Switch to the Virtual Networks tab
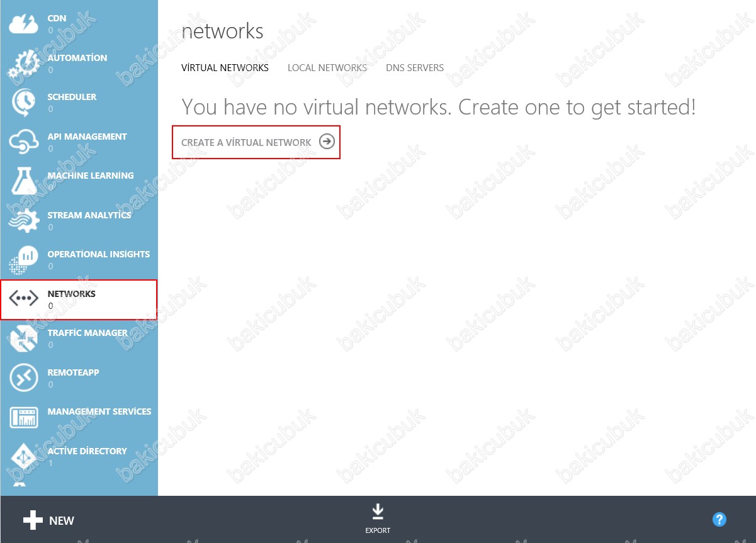Viewport: 756px width, 543px height. tap(225, 68)
